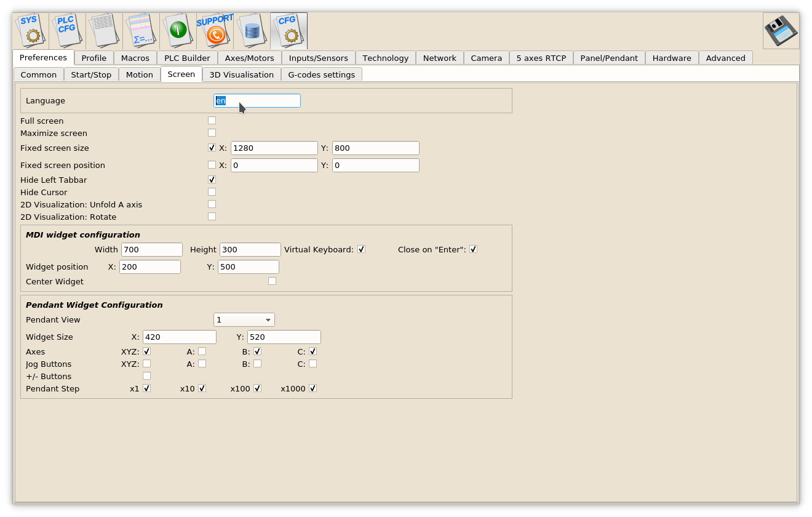Open the Axes/Motors tab
Image resolution: width=812 pixels, height=517 pixels.
(249, 58)
